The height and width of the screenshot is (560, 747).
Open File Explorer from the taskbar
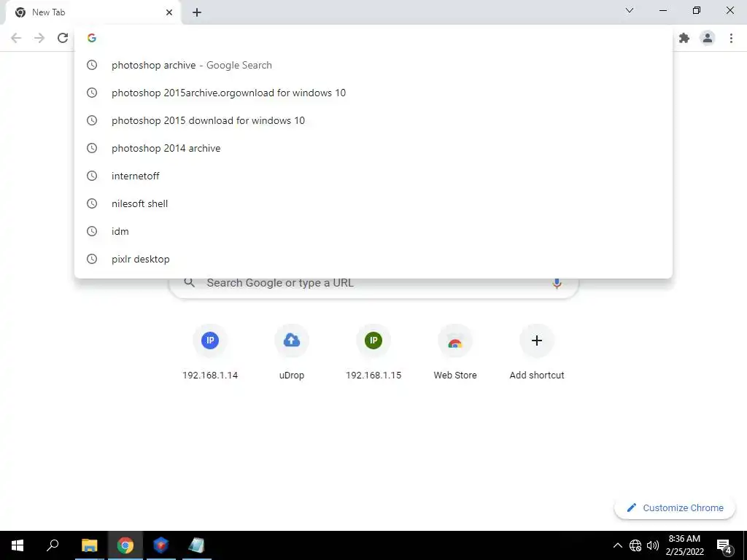tap(89, 545)
